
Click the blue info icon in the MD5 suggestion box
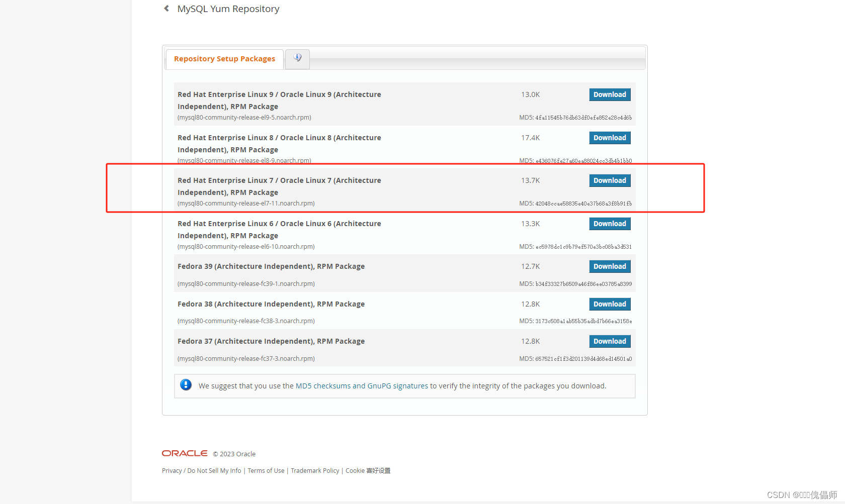pos(186,385)
